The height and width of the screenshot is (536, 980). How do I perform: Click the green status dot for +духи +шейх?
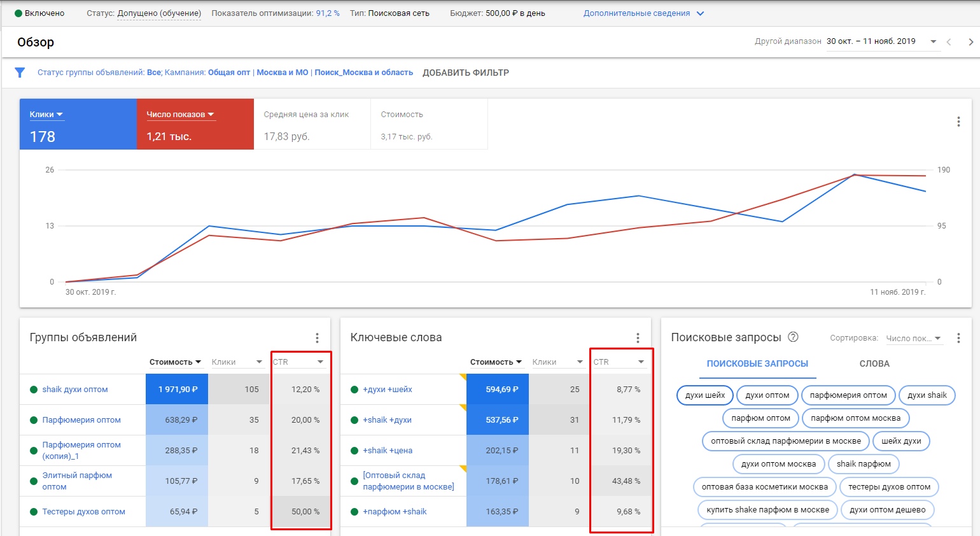[x=354, y=390]
